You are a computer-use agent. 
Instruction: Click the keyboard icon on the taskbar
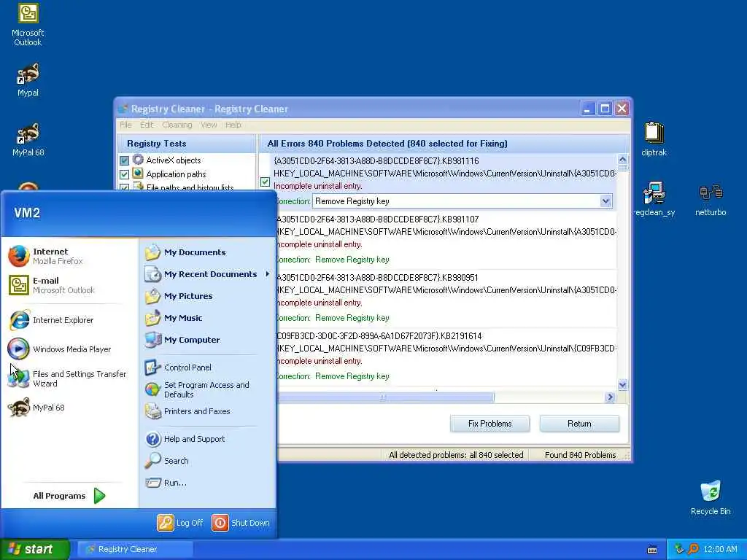(x=652, y=550)
